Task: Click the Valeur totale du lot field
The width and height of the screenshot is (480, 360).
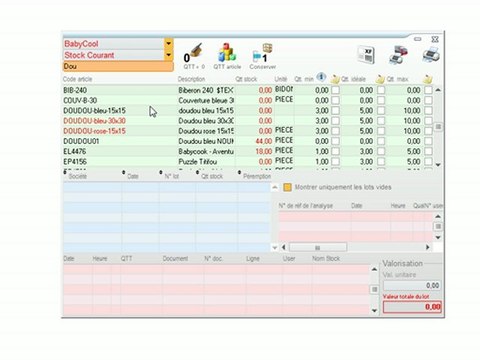Action: [x=412, y=307]
